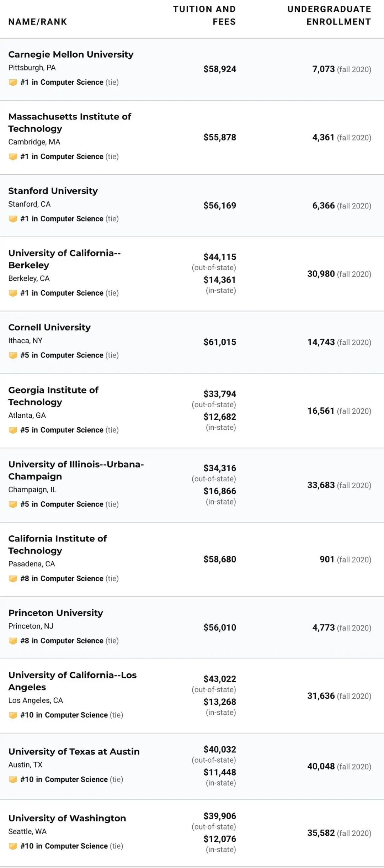Click Carnegie Mellon's ranking badge icon
Screen dimensions: 384x868
(x=13, y=83)
